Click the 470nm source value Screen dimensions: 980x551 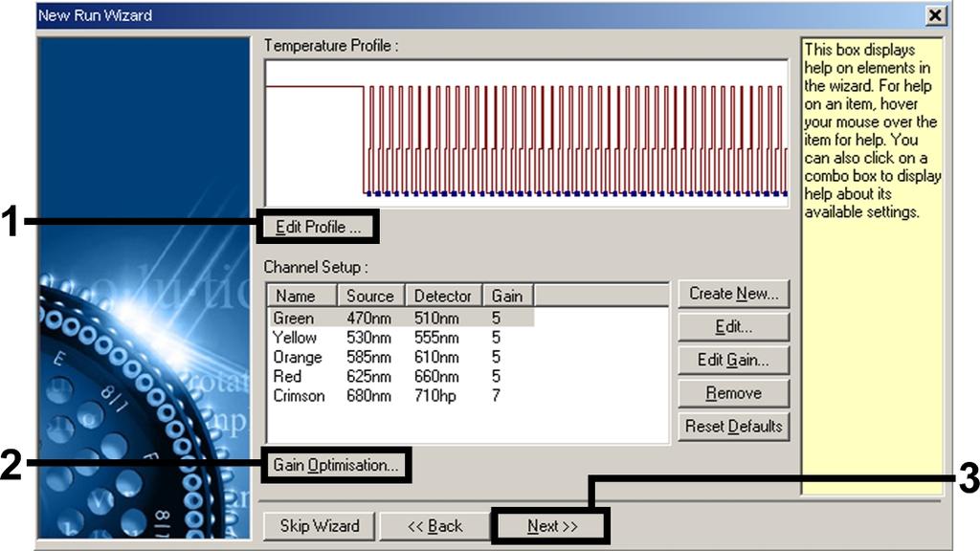coord(368,318)
